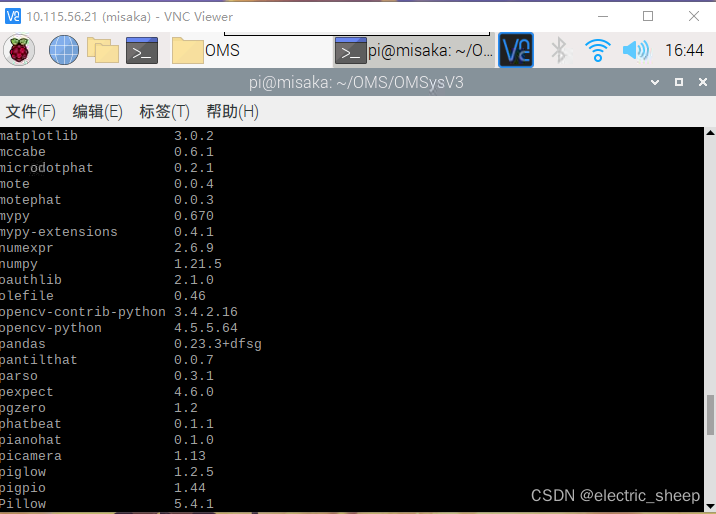Minimize the terminal with the down-chevron button
Screen dimensions: 716x514
coord(655,82)
